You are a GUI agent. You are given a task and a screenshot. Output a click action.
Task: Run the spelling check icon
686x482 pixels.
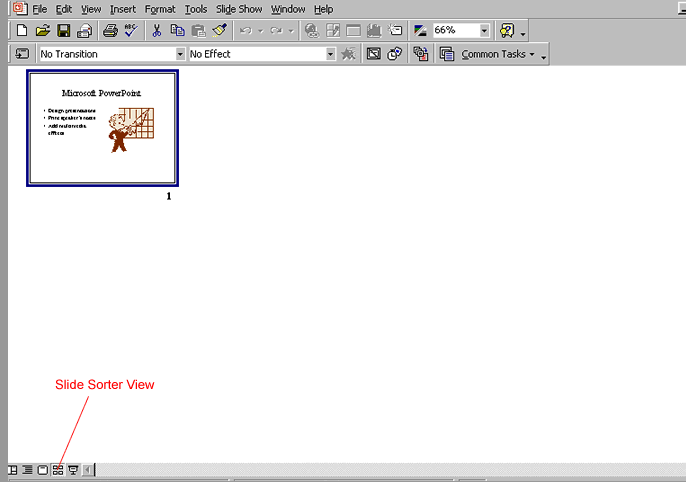point(130,31)
